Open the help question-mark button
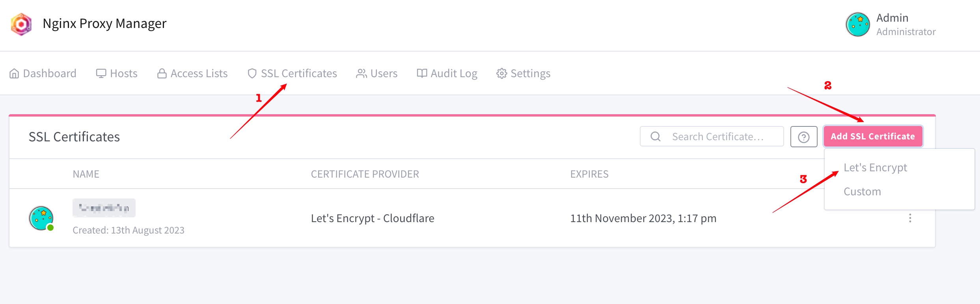Image resolution: width=980 pixels, height=304 pixels. (804, 137)
